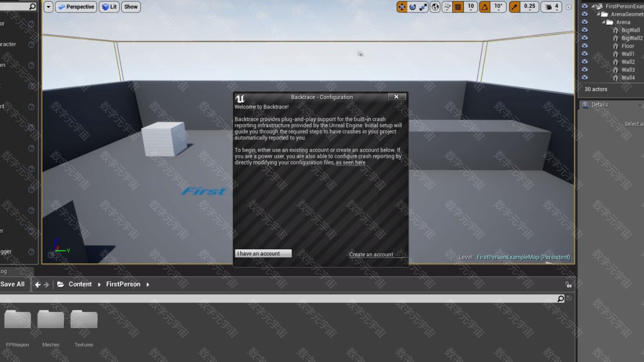
Task: Toggle scale snapping
Action: [x=514, y=7]
